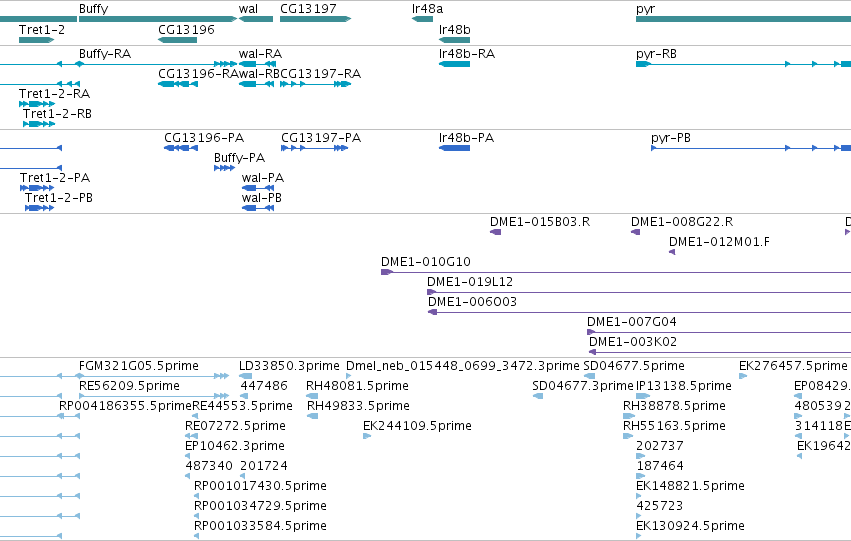Select the DME1-006O03 clone feature
Image resolution: width=851 pixels, height=541 pixels.
[x=639, y=313]
